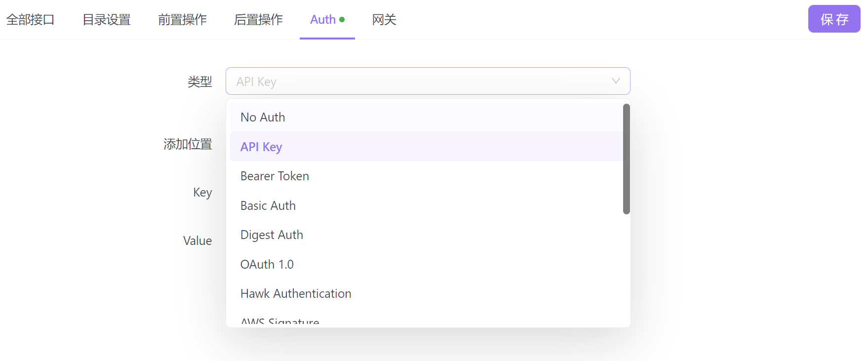Switch to the 全部接口 tab
Screen dimensions: 868x361
(30, 20)
